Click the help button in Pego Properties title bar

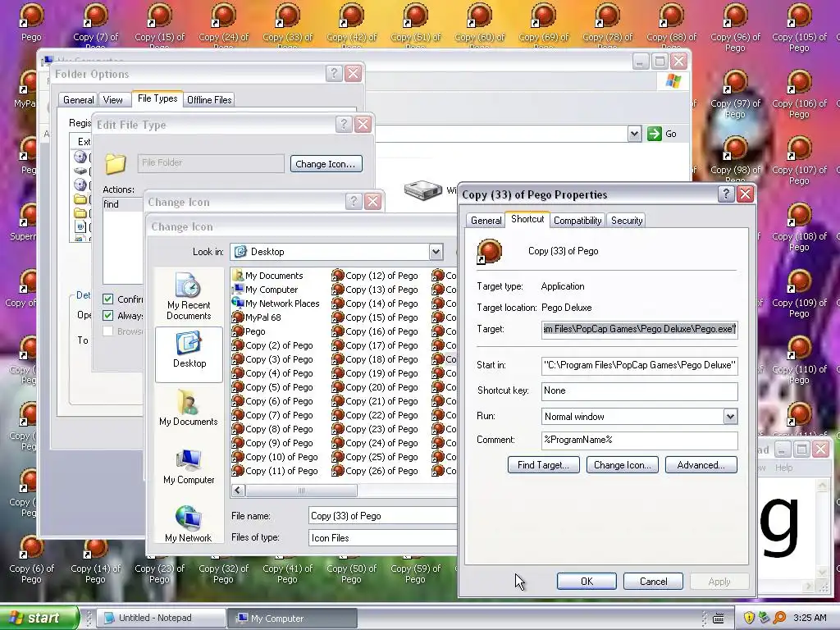click(726, 194)
